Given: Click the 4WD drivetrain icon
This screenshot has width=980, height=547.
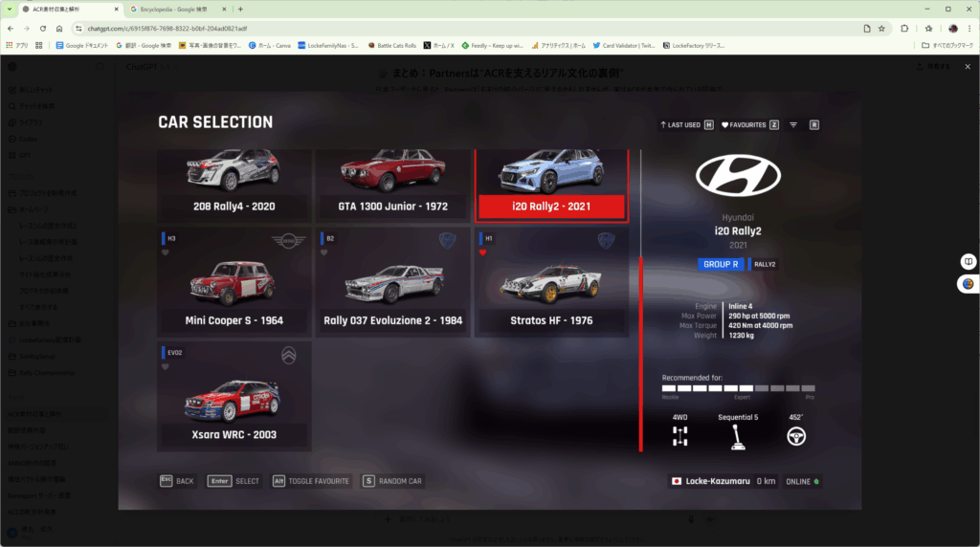Looking at the screenshot, I should coord(680,436).
